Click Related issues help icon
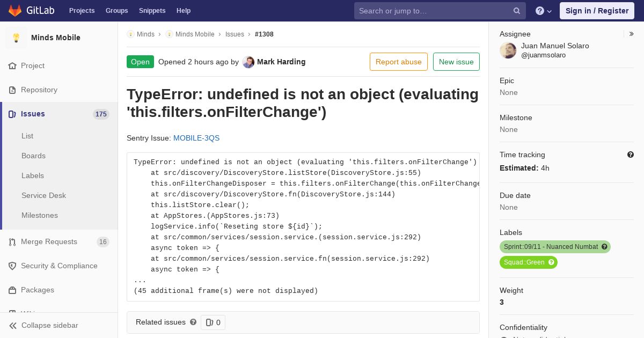 point(193,322)
